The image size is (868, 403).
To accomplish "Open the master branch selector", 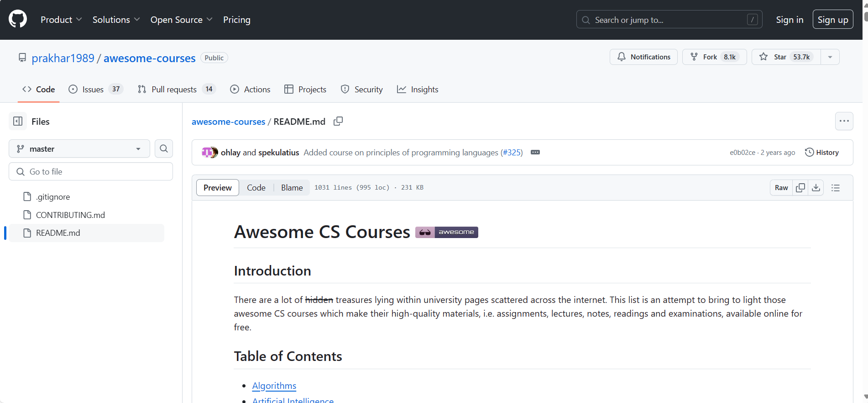I will (x=79, y=148).
